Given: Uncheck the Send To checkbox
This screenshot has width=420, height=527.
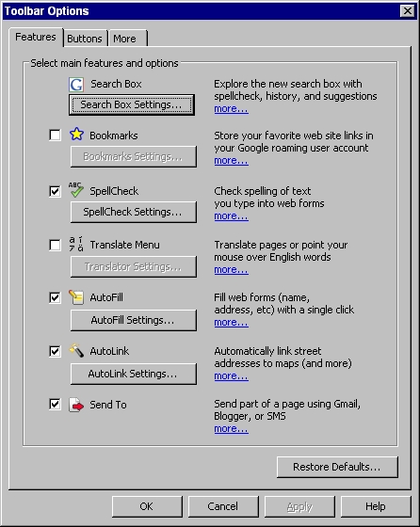Looking at the screenshot, I should point(55,404).
